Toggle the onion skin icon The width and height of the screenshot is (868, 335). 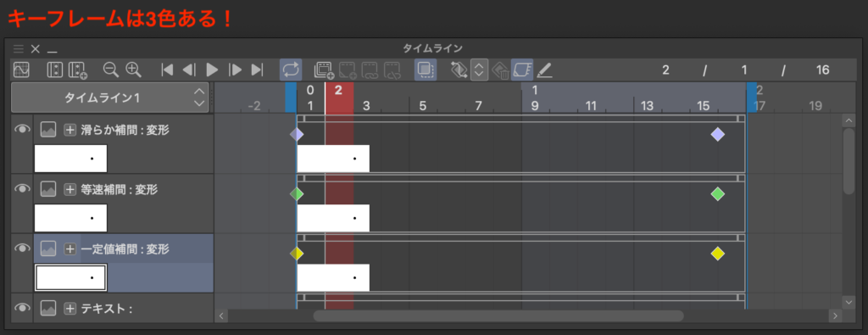click(x=426, y=70)
